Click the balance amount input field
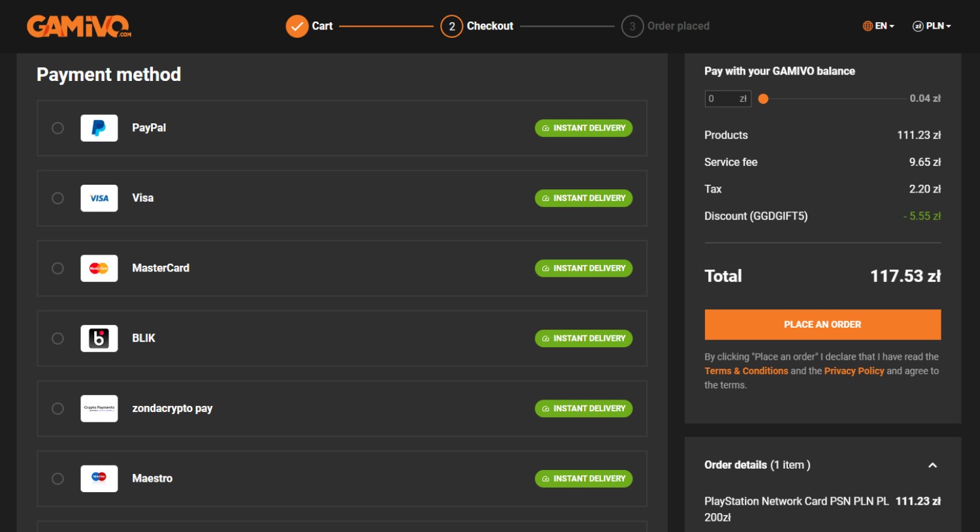Screen dimensions: 980x532 pyautogui.click(x=728, y=99)
